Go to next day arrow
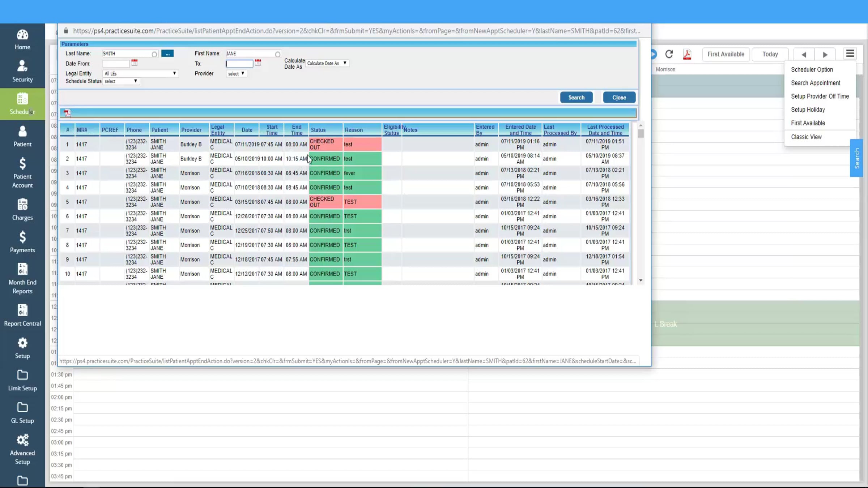The height and width of the screenshot is (488, 868). click(x=825, y=54)
